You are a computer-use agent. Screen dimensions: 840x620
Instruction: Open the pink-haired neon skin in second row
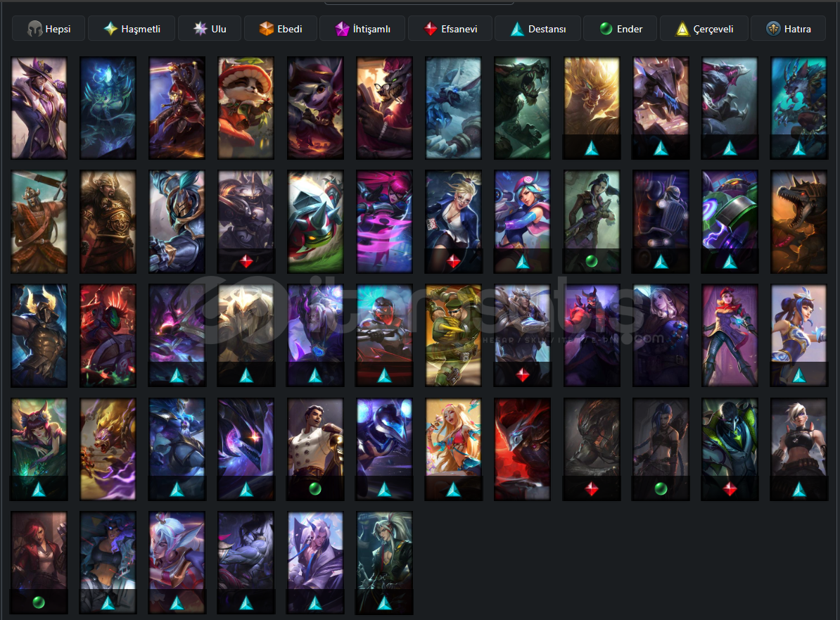pos(384,222)
